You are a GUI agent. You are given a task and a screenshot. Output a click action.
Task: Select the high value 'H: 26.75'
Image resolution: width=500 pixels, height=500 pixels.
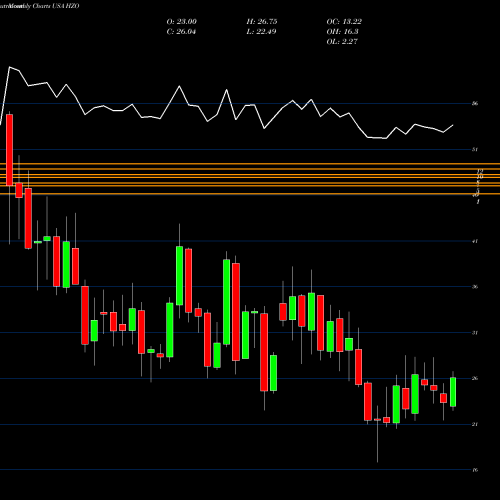262,22
